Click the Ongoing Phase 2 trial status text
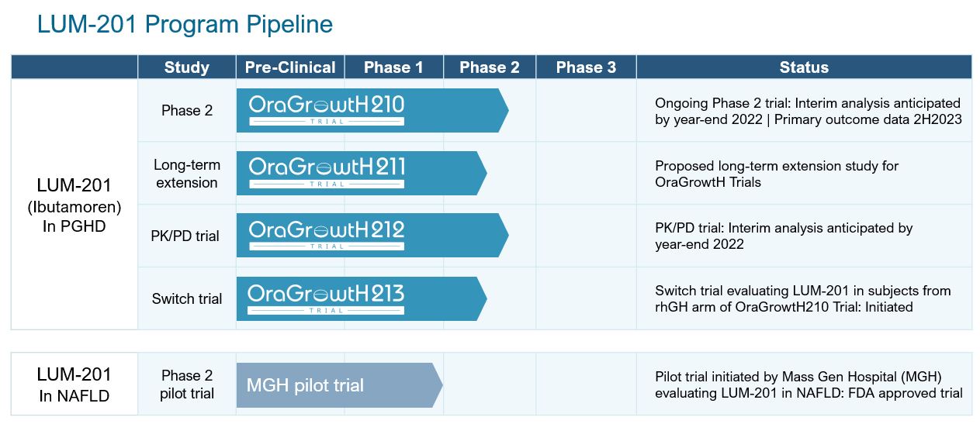 click(x=807, y=111)
